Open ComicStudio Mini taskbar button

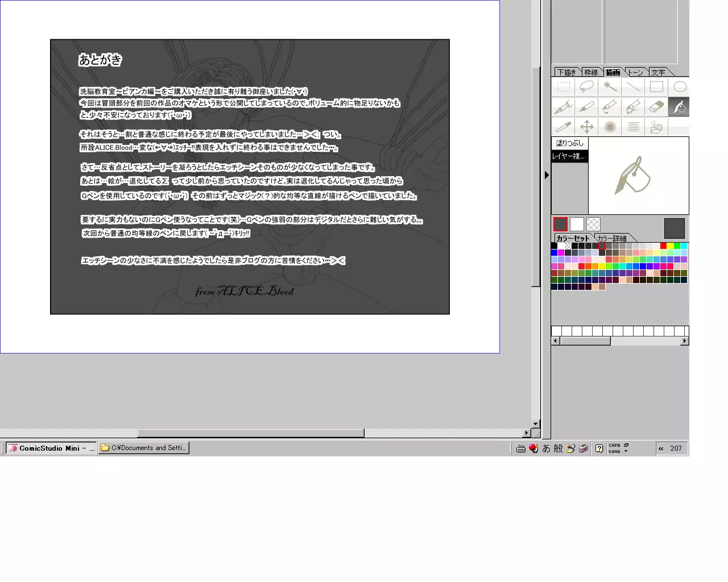tap(51, 448)
